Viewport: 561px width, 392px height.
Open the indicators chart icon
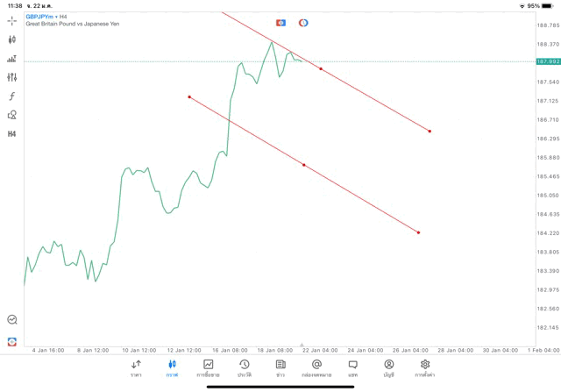(x=12, y=59)
